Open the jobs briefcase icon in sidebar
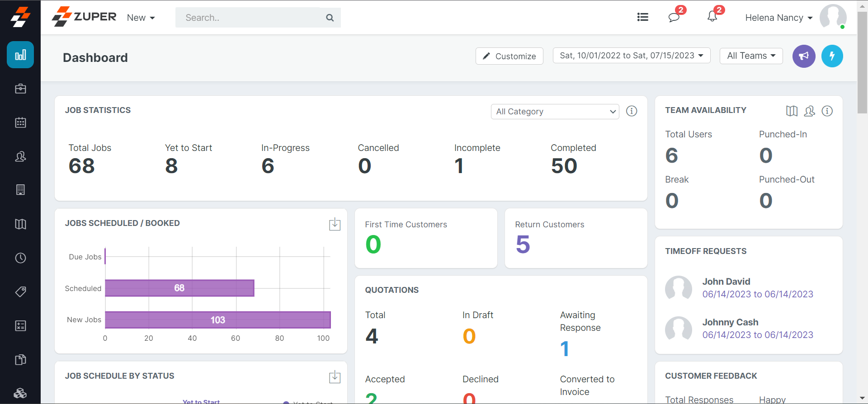868x404 pixels. click(20, 89)
